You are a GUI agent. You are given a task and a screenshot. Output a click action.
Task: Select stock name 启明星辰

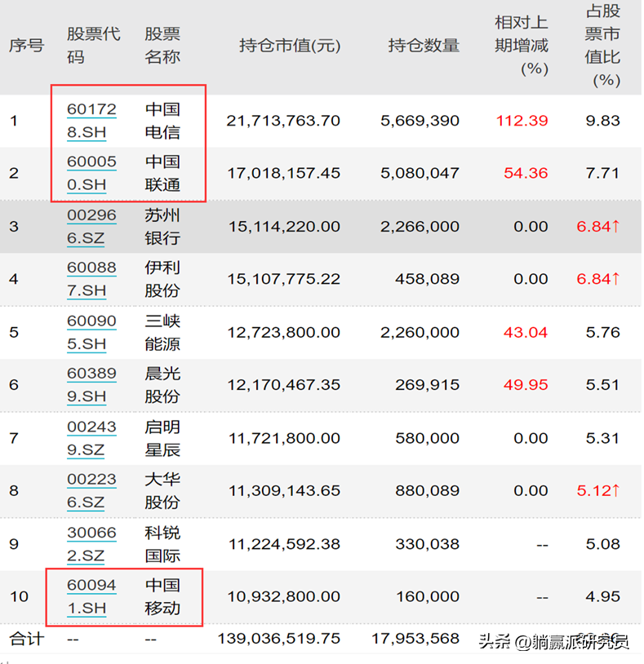point(162,438)
